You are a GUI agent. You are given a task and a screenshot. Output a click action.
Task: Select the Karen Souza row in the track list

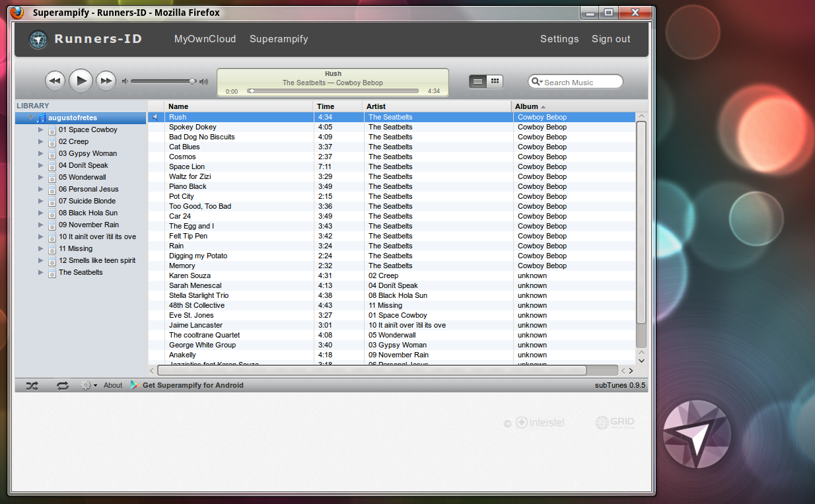(x=392, y=275)
